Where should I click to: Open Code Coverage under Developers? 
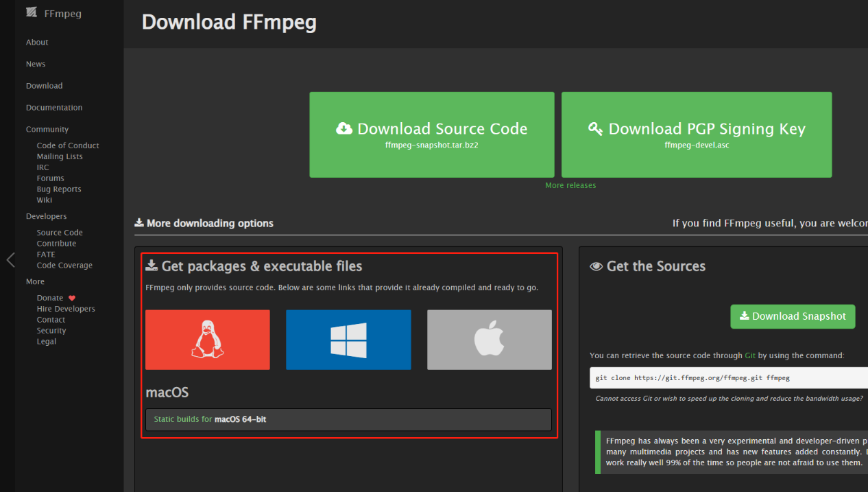coord(64,266)
